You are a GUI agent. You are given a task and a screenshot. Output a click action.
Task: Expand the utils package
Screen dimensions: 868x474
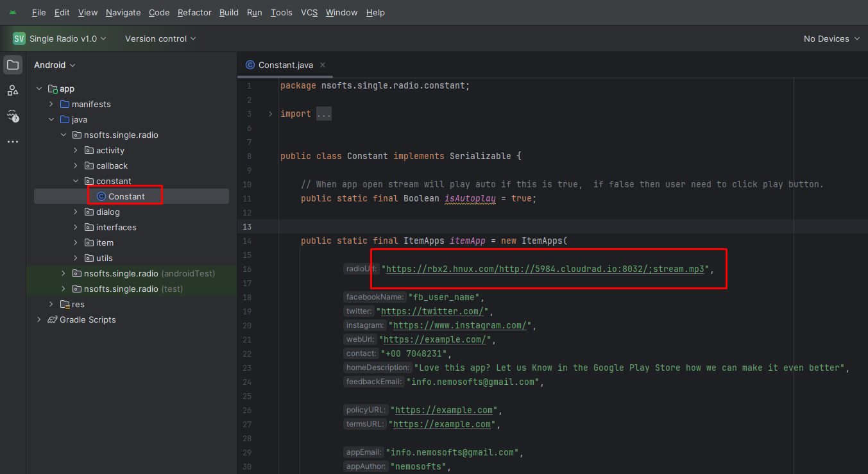click(x=76, y=258)
